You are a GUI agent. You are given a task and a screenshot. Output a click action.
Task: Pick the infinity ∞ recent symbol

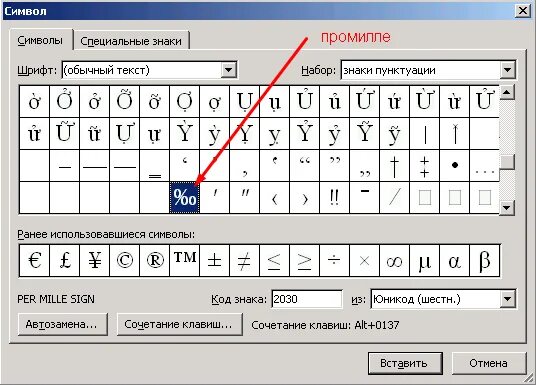[394, 261]
